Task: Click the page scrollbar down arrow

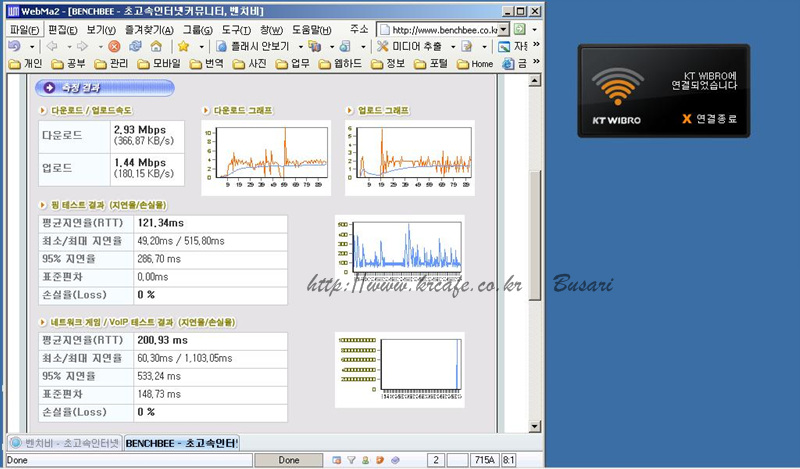Action: point(535,426)
